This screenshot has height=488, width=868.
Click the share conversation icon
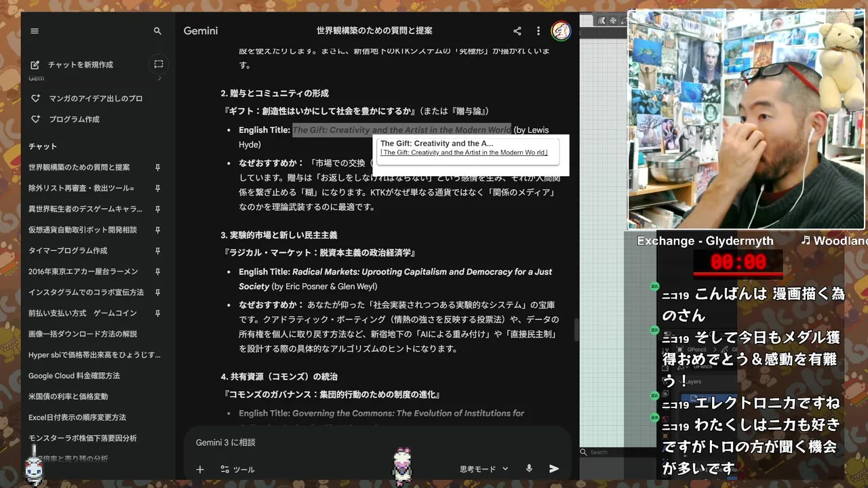coord(517,31)
